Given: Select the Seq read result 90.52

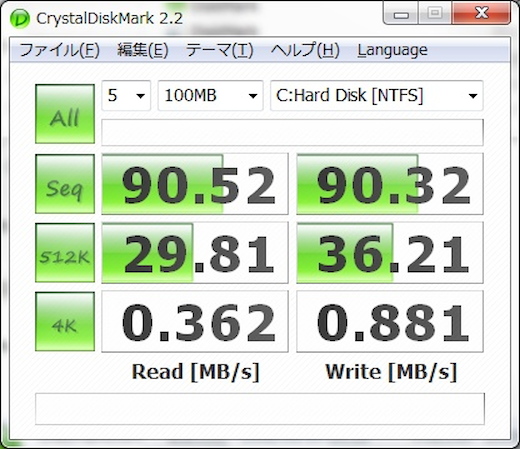Looking at the screenshot, I should point(195,184).
